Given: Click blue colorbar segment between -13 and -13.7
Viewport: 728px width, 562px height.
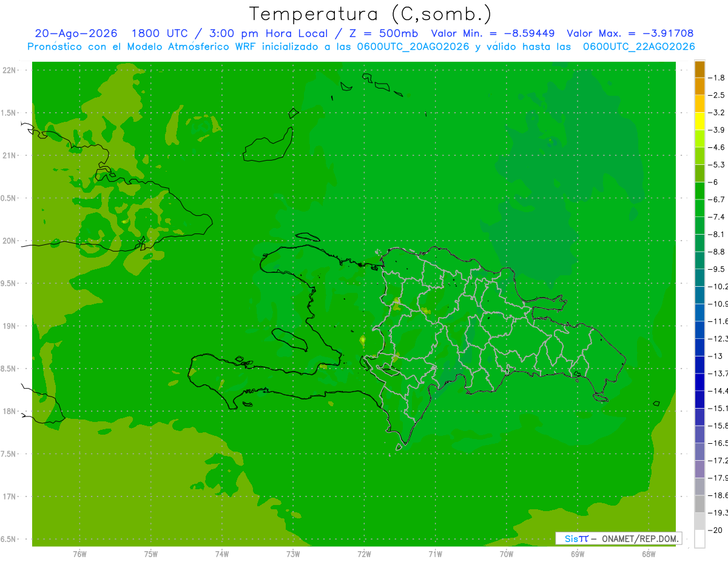Looking at the screenshot, I should coord(699,364).
